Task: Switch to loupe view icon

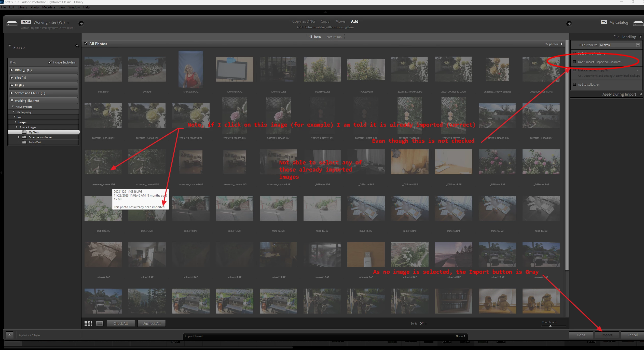Action: pyautogui.click(x=100, y=323)
